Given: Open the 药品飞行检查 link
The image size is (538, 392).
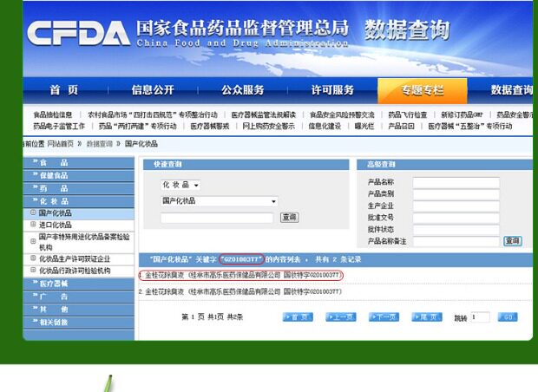Looking at the screenshot, I should pos(408,114).
